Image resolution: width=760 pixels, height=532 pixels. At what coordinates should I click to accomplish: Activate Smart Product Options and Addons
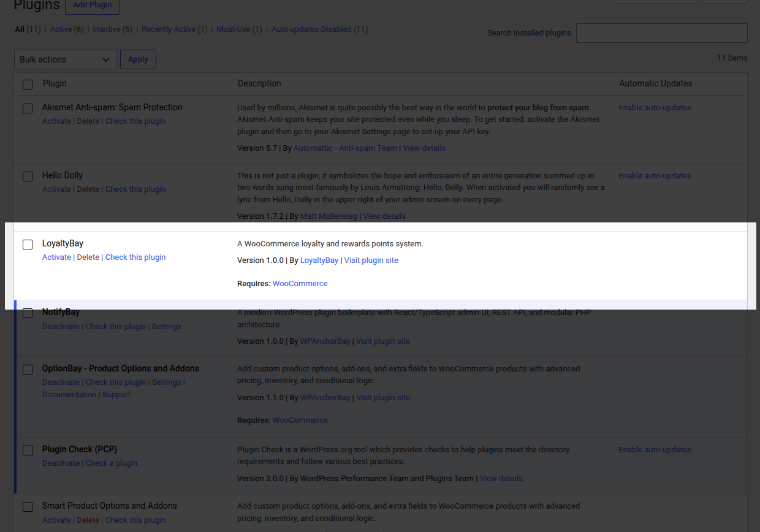pyautogui.click(x=56, y=520)
